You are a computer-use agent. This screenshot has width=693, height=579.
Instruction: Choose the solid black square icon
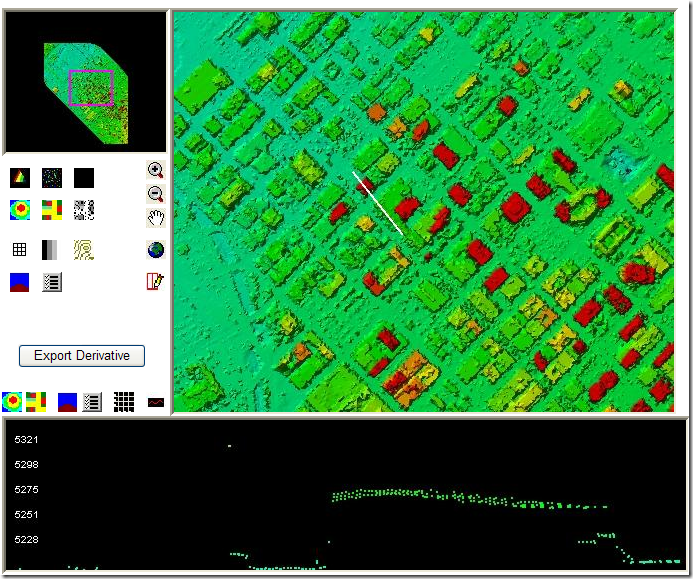point(84,178)
